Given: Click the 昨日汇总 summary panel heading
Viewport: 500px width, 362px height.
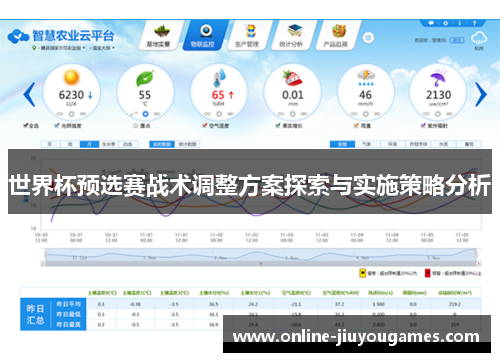Looking at the screenshot, I should [x=36, y=314].
